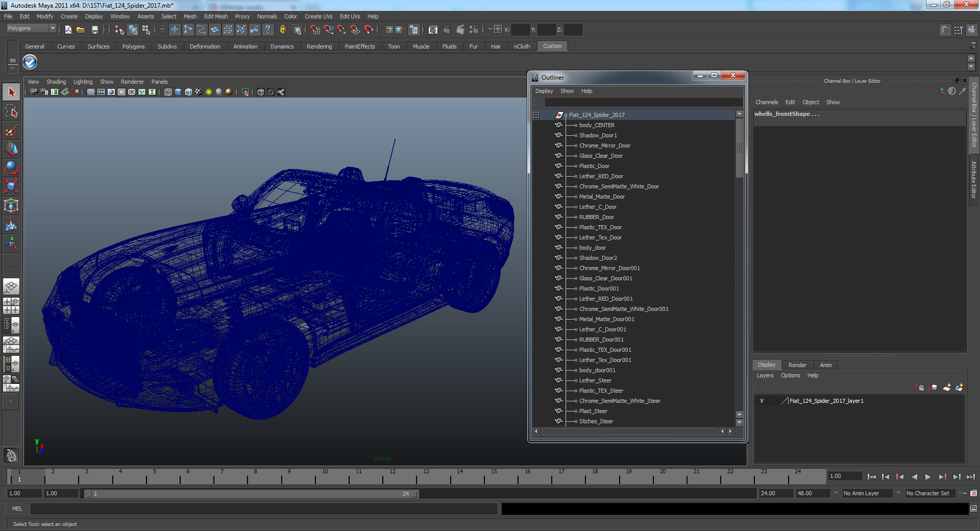
Task: Click move layer up icon in Layer Editor
Action: pos(921,388)
